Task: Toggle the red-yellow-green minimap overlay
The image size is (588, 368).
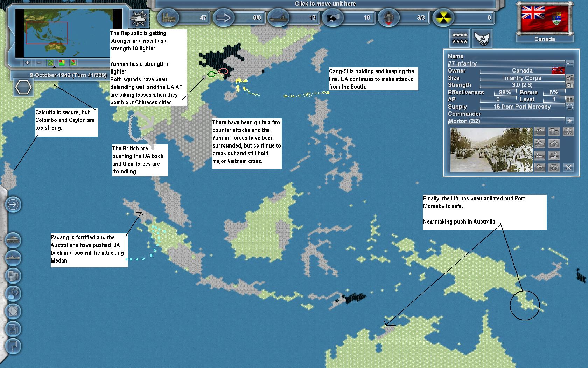Action: [x=62, y=63]
